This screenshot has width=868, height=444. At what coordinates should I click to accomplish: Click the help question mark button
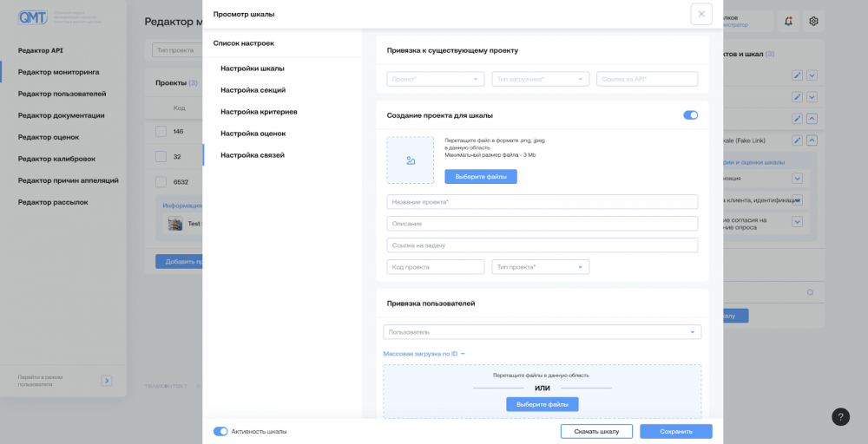coord(840,416)
